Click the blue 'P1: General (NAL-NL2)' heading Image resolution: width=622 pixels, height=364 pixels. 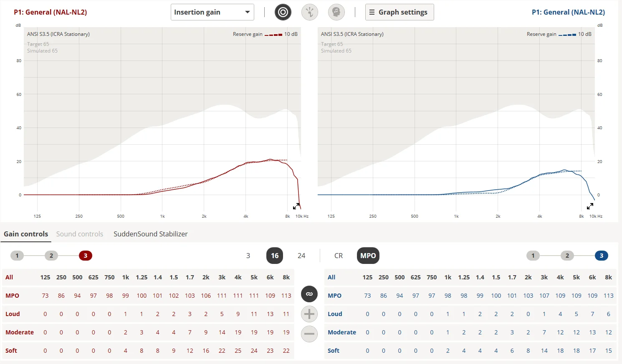(x=569, y=12)
